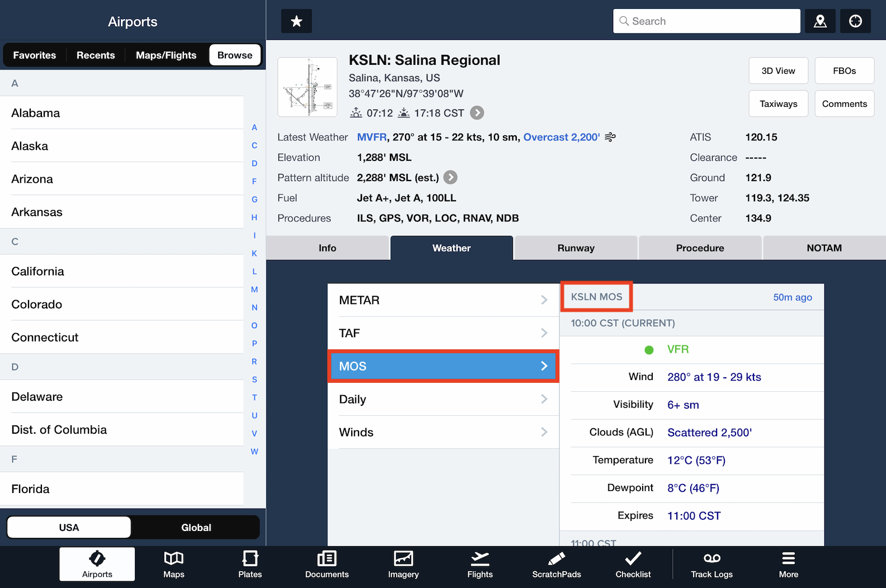Tap the Tower frequency 119.3, 124.35
This screenshot has height=588, width=886.
[x=777, y=198]
